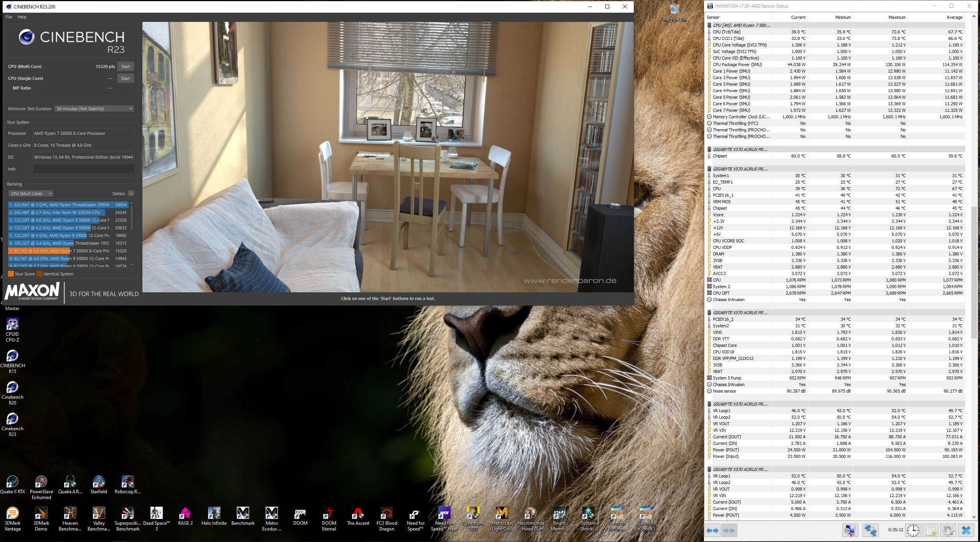Open the System Shock desktop shortcut
Image resolution: width=980 pixels, height=542 pixels.
588,519
